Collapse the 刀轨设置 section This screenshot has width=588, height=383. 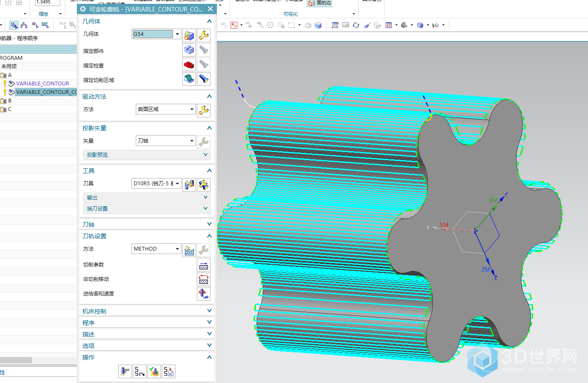[209, 236]
